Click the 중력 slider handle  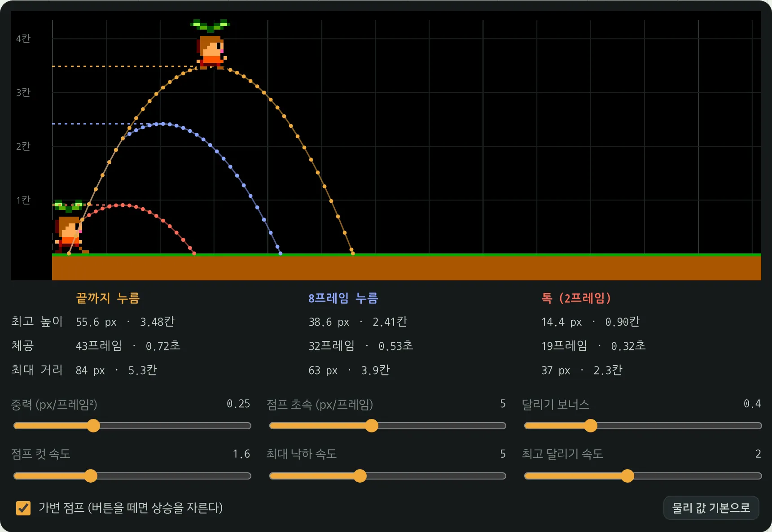pyautogui.click(x=93, y=426)
